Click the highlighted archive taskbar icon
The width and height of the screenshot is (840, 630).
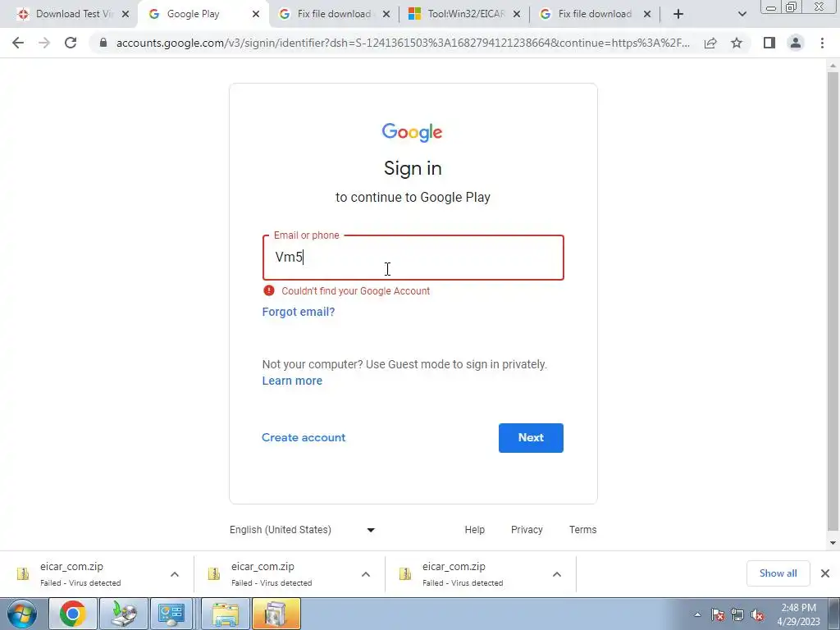tap(276, 614)
